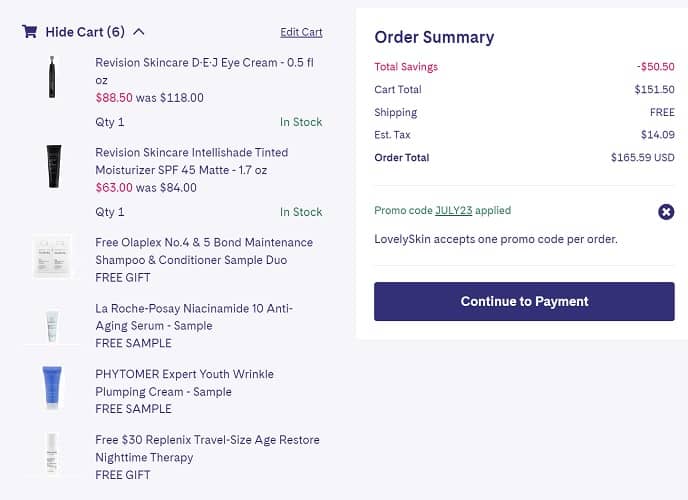This screenshot has width=688, height=500.
Task: Select Olaplex No.4 & 5 sample title
Action: [x=204, y=251]
